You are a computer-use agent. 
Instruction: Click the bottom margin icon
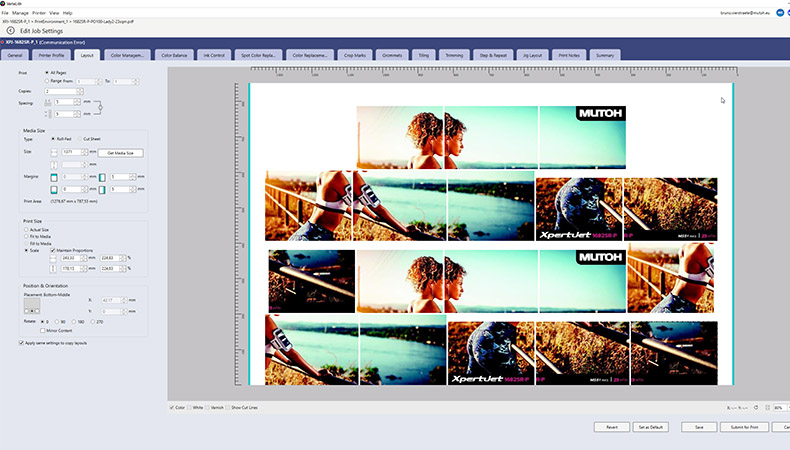tap(54, 189)
